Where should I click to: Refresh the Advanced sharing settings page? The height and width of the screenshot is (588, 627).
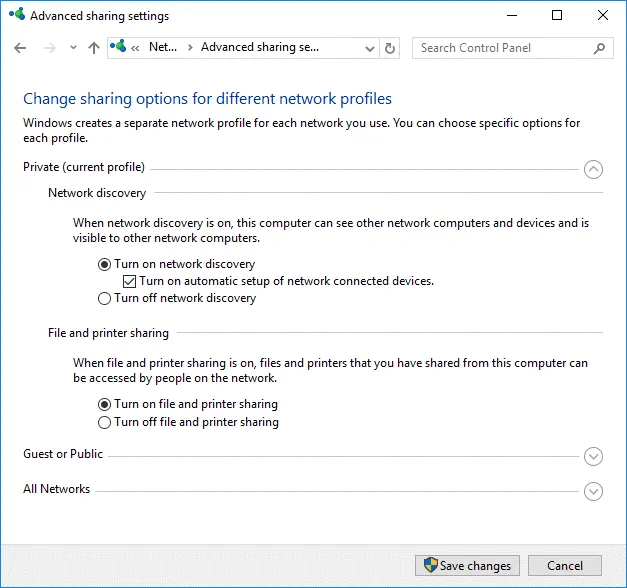tap(390, 48)
